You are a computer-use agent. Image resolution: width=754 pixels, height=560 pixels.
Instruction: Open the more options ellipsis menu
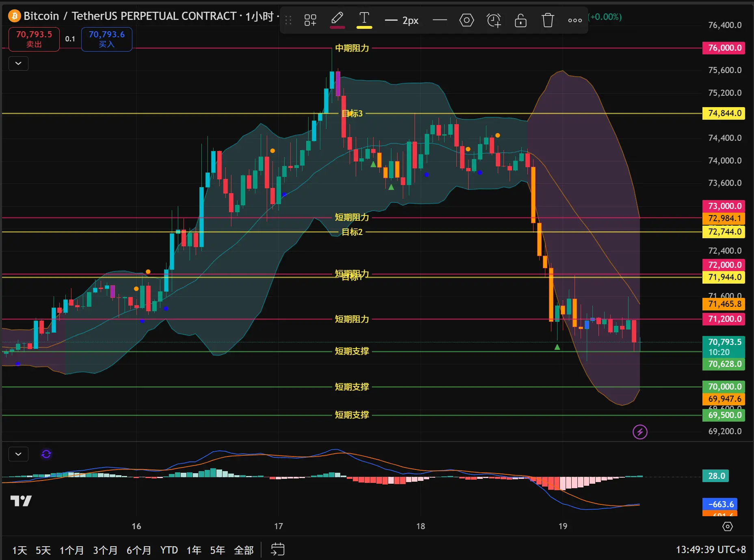click(x=575, y=20)
